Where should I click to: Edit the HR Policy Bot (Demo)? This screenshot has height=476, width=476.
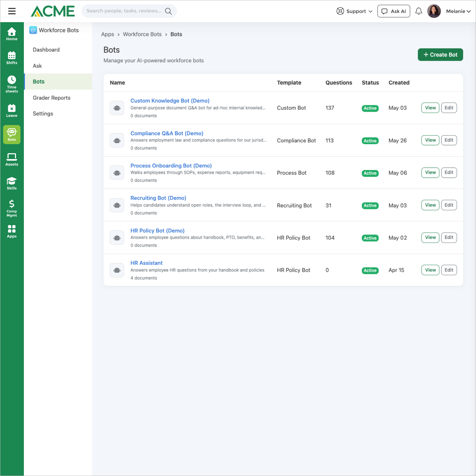pos(449,237)
